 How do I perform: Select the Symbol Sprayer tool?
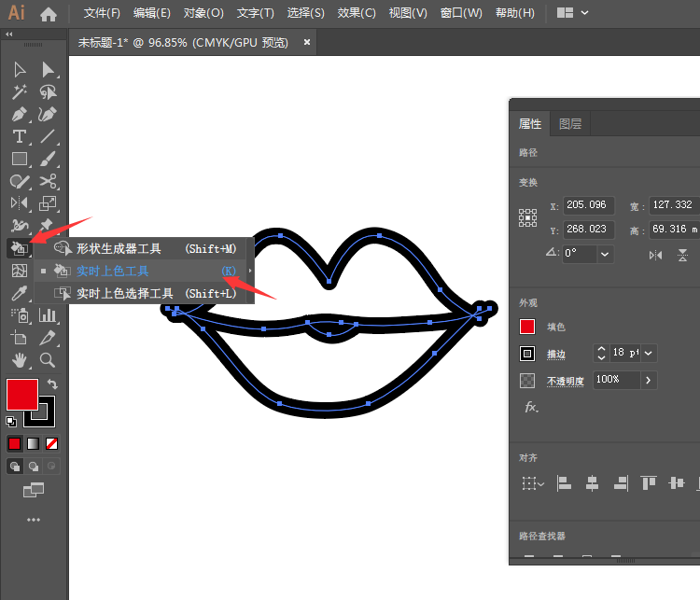point(20,315)
